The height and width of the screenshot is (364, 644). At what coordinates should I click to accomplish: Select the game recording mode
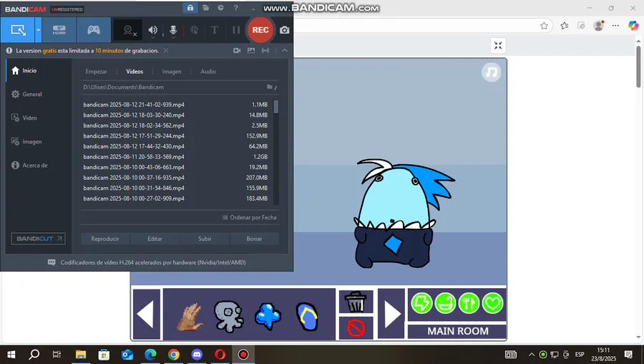(94, 30)
